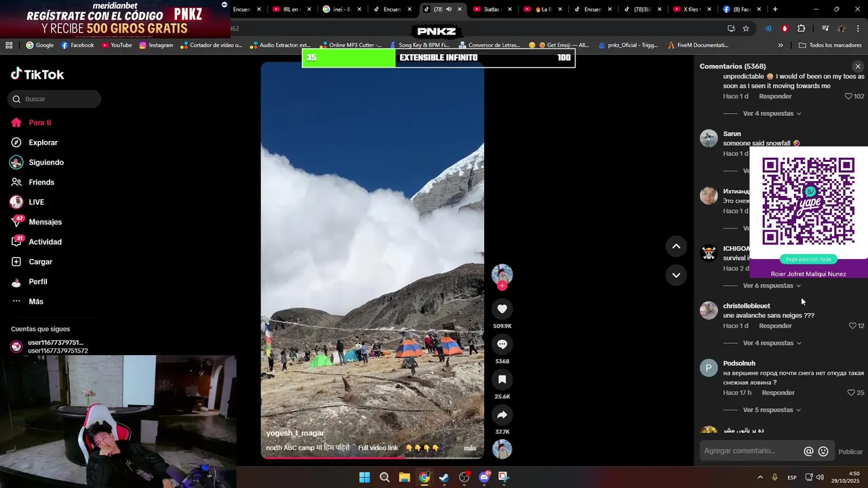868x488 pixels.
Task: Open Facebook bookmark
Action: pyautogui.click(x=77, y=45)
